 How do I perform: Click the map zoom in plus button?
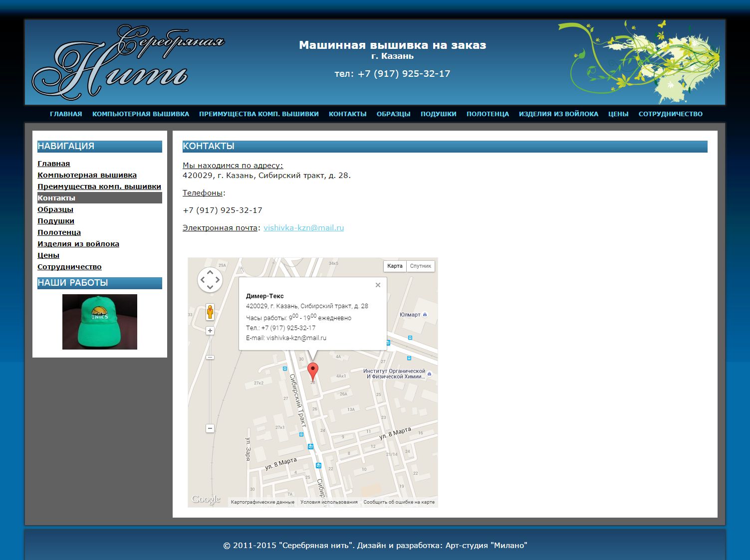[210, 331]
